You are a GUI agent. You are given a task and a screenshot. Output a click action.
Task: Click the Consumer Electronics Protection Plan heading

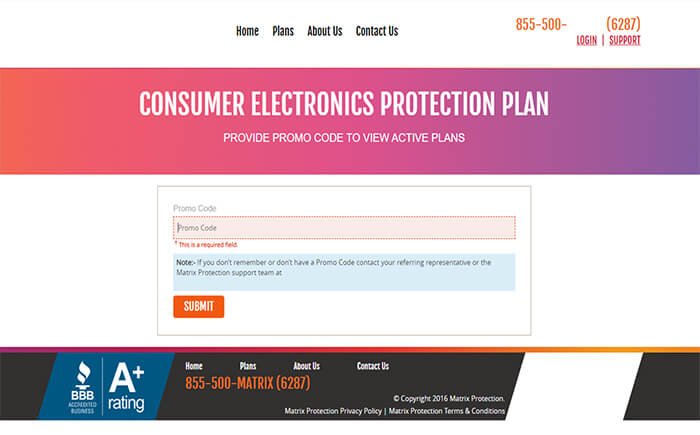click(x=344, y=104)
